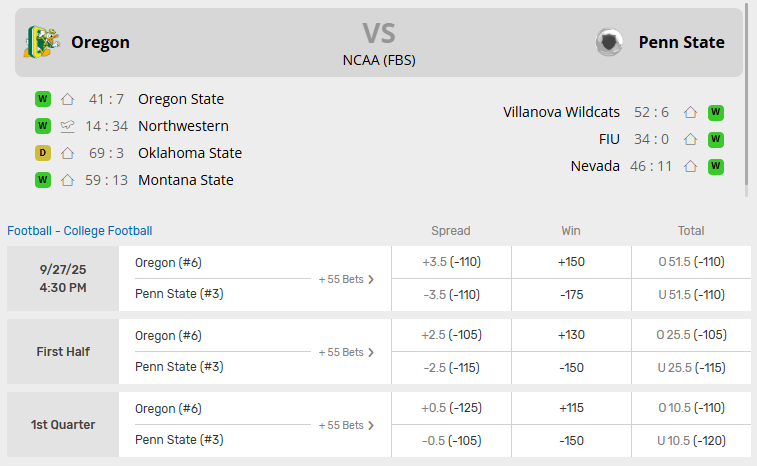Click the home icon next to Villanova Wildcats score
Screen dimensions: 757x466
(690, 112)
